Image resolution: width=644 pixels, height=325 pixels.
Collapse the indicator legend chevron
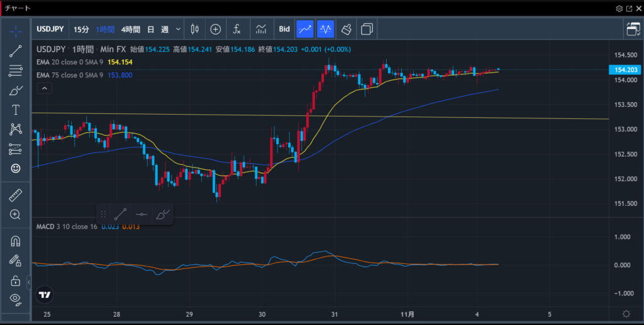pyautogui.click(x=44, y=89)
